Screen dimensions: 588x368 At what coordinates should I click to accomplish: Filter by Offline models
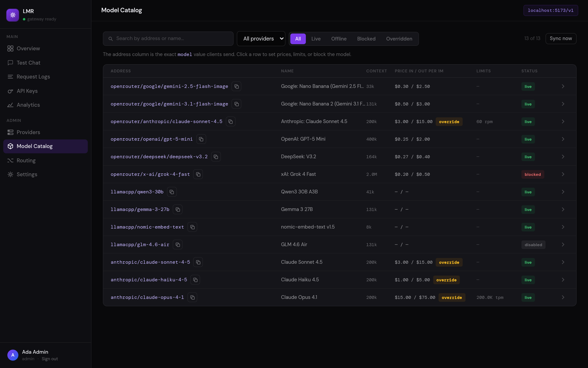click(339, 39)
